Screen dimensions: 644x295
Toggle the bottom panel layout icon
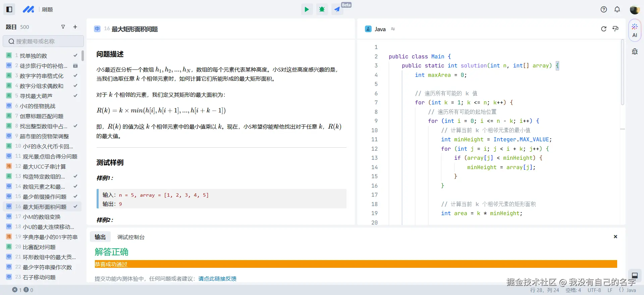pyautogui.click(x=635, y=276)
